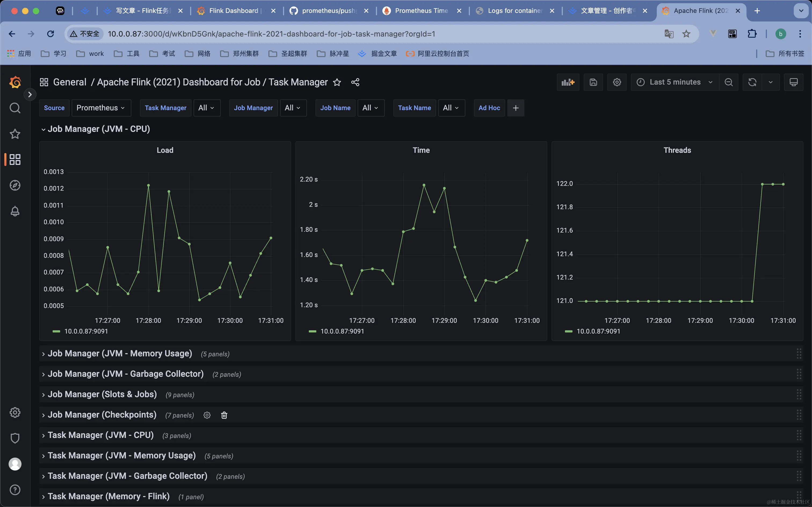Toggle Load panel legend series 10.0.0.87:9091

point(86,331)
